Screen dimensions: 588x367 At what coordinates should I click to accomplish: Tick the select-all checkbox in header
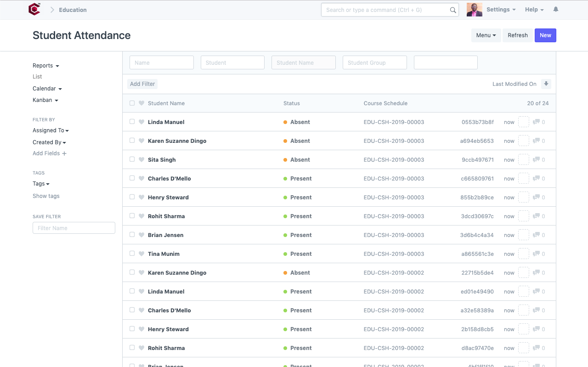132,103
